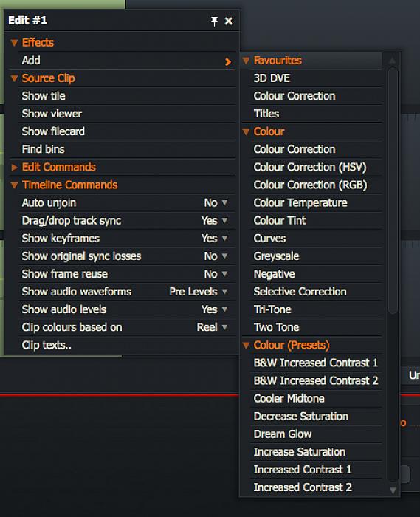Collapse the Colour (Presets) group

point(246,345)
